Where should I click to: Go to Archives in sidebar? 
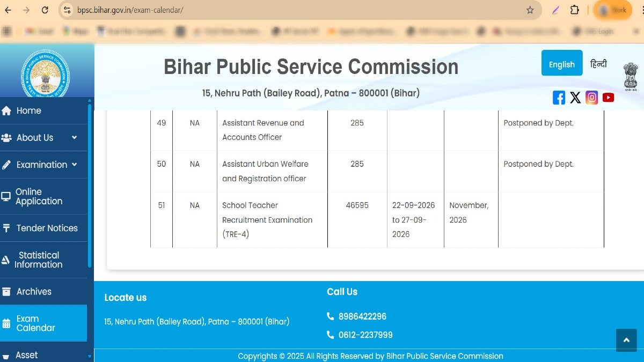[34, 292]
